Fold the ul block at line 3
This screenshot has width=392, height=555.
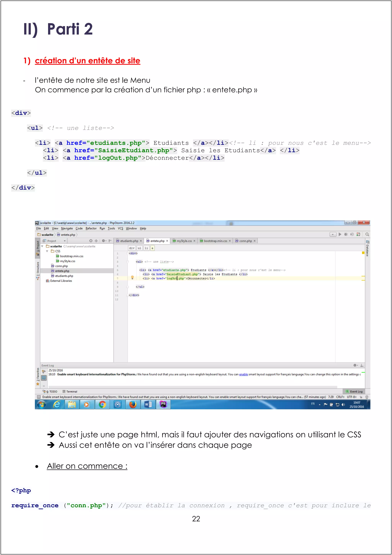coord(127,262)
